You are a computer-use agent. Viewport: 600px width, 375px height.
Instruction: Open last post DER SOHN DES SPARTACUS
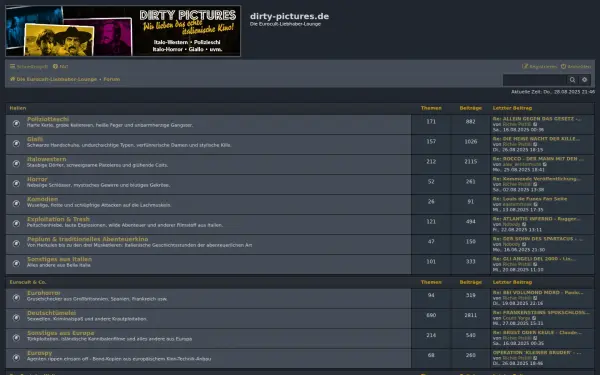coord(538,239)
